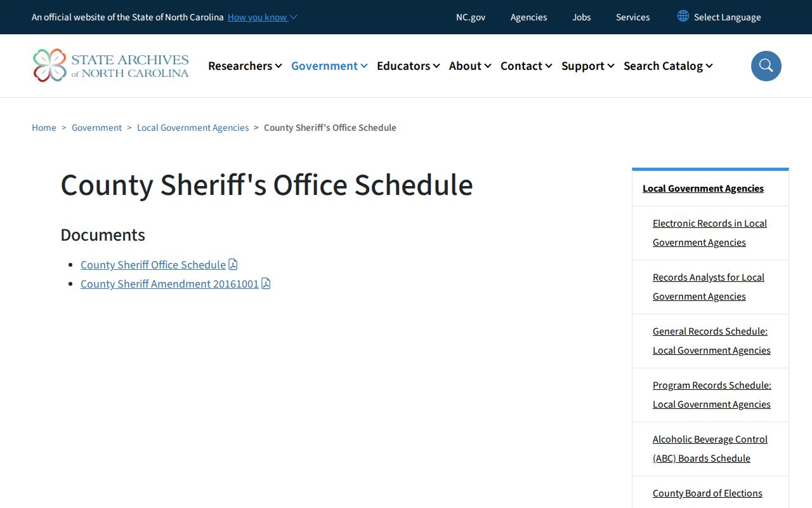This screenshot has width=812, height=508.
Task: Go to Home in the breadcrumb
Action: [x=44, y=128]
